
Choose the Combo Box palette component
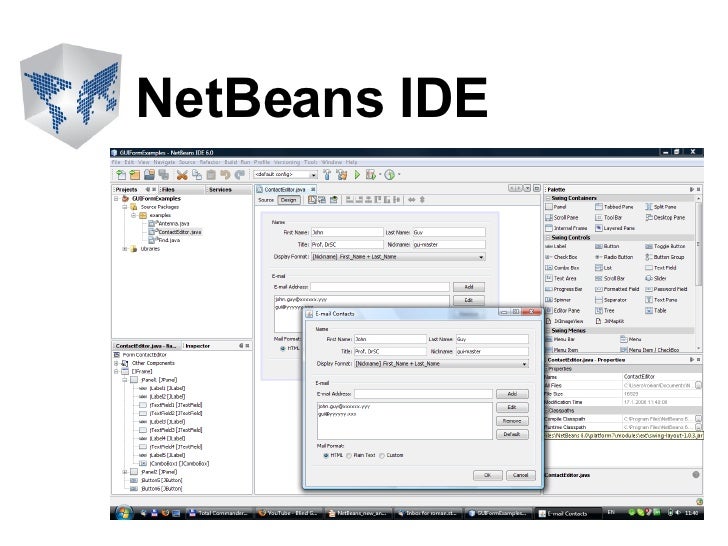[562, 268]
